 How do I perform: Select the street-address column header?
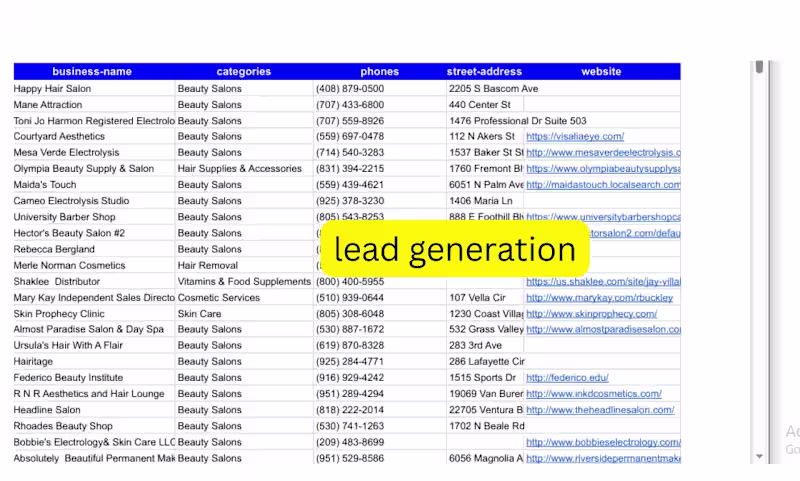(484, 71)
